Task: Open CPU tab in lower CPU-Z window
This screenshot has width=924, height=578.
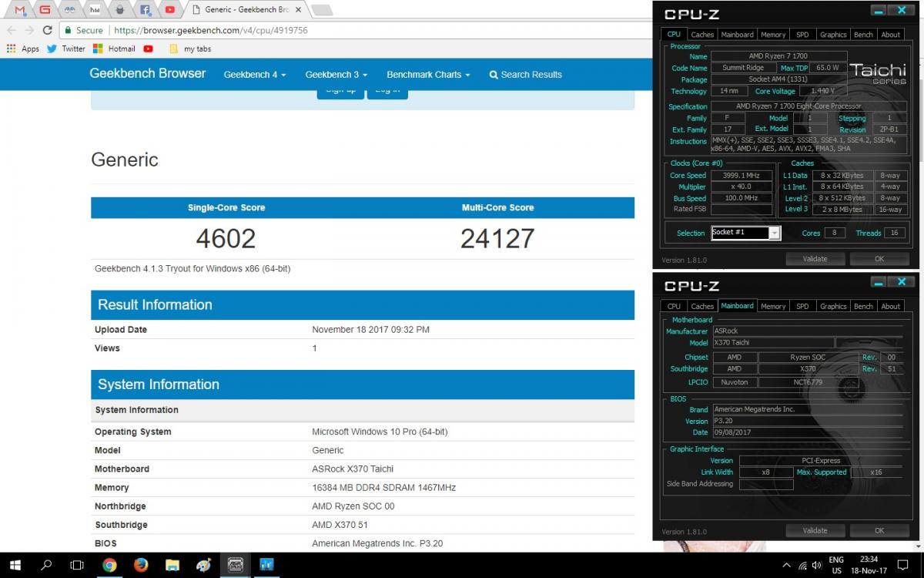Action: tap(674, 306)
